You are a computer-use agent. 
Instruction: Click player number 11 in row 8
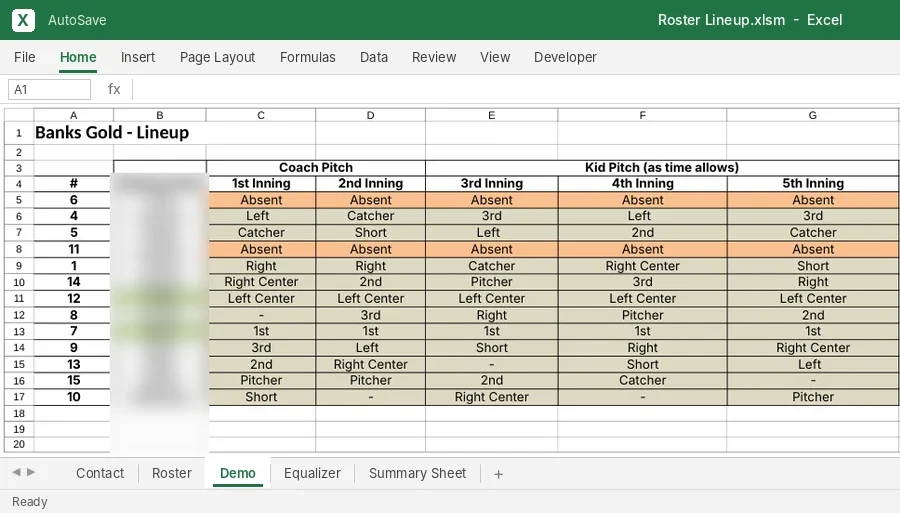click(73, 249)
